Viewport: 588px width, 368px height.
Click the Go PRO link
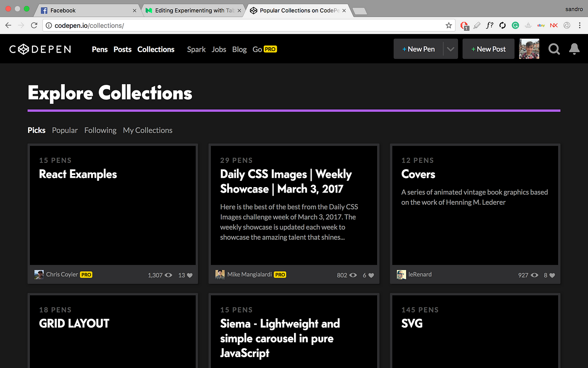265,49
